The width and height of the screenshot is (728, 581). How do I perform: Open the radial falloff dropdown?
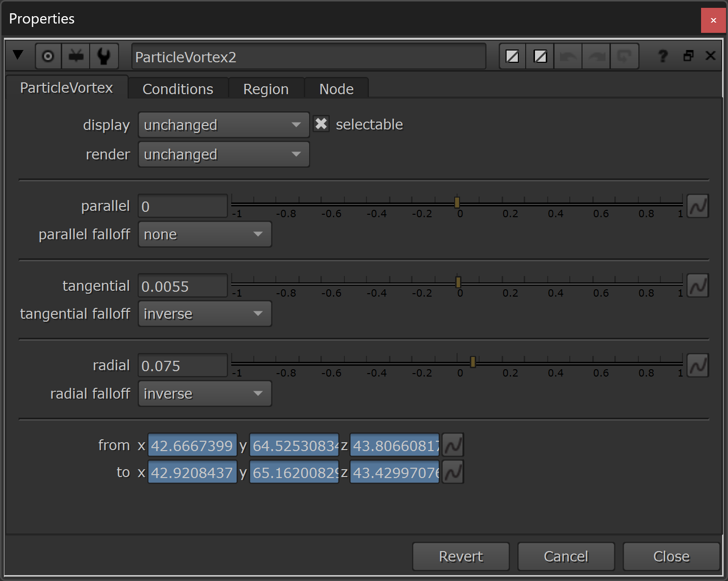click(x=205, y=394)
